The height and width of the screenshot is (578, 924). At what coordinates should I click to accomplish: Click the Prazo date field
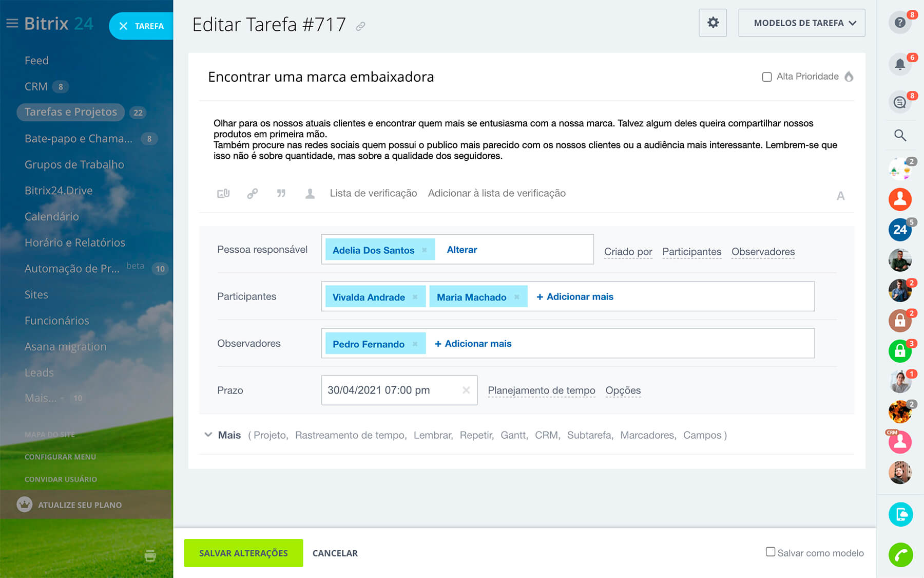click(x=390, y=390)
